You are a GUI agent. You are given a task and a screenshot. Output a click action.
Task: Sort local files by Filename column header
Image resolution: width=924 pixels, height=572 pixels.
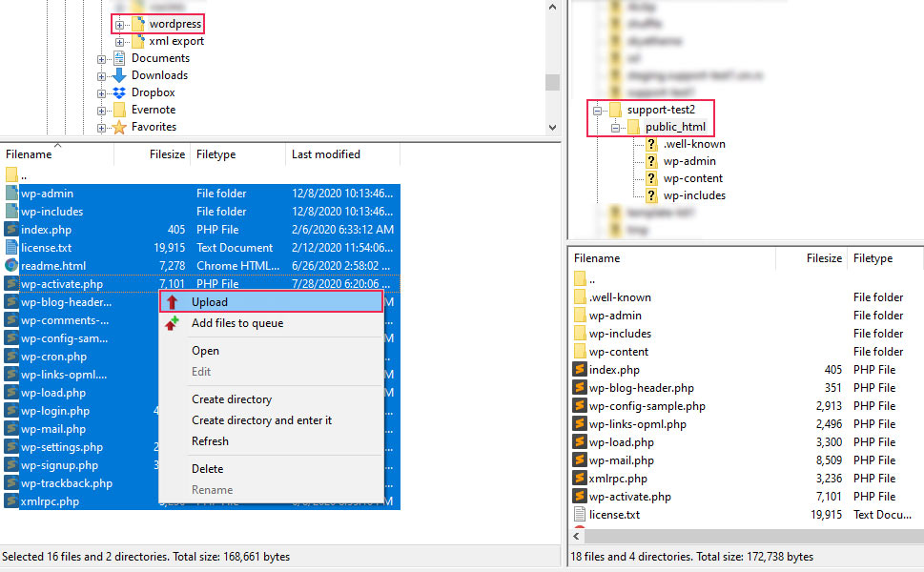[57, 154]
